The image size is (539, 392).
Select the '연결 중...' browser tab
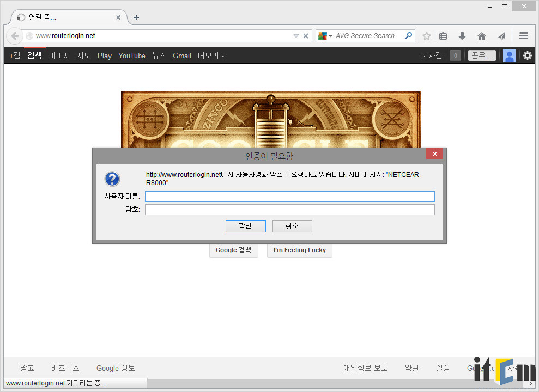69,17
